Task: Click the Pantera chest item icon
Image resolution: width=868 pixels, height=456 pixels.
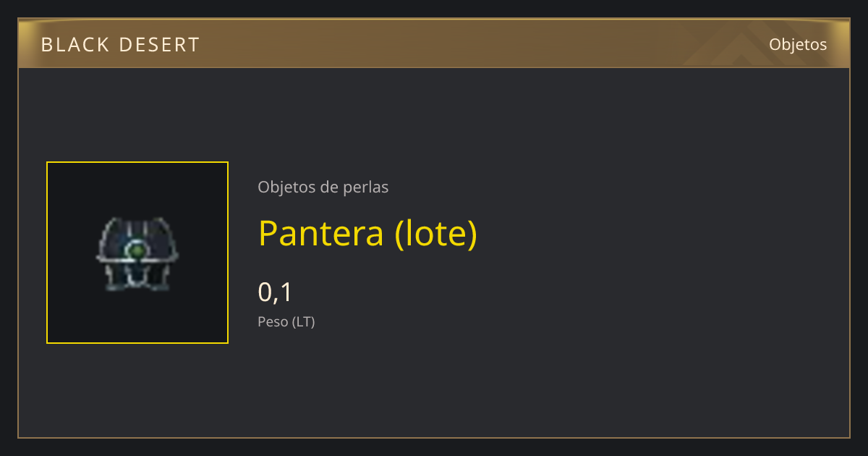Action: pyautogui.click(x=137, y=253)
